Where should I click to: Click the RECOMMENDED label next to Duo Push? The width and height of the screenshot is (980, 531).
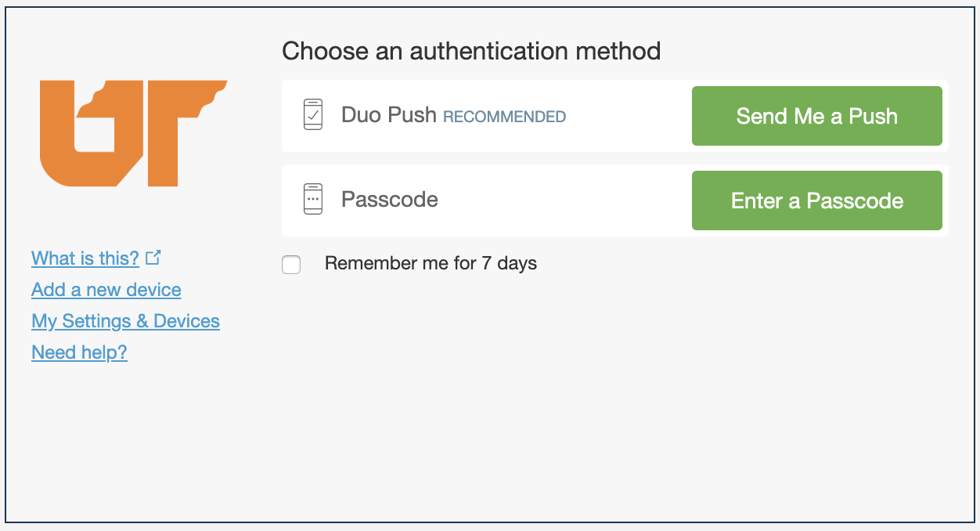click(503, 116)
